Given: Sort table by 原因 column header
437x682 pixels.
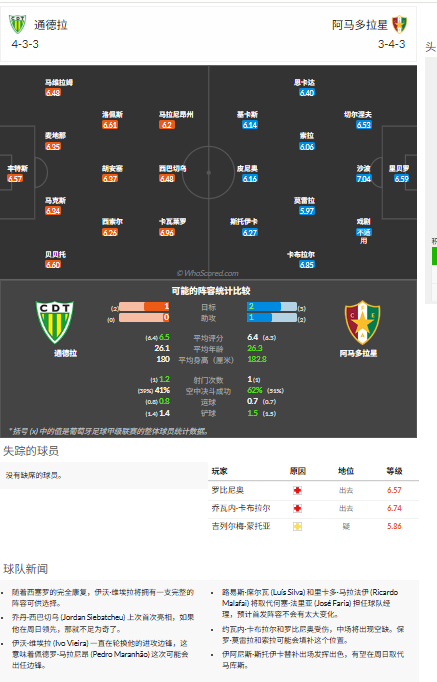Looking at the screenshot, I should tap(298, 471).
